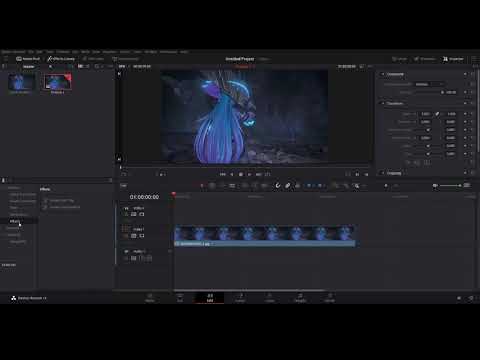Select the video clip on Video 1 track
Viewport: 480px width, 360px height.
265,236
